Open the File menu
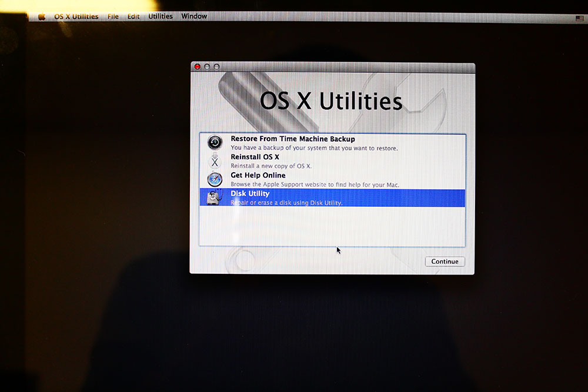Screen dimensions: 588x392 [113, 16]
